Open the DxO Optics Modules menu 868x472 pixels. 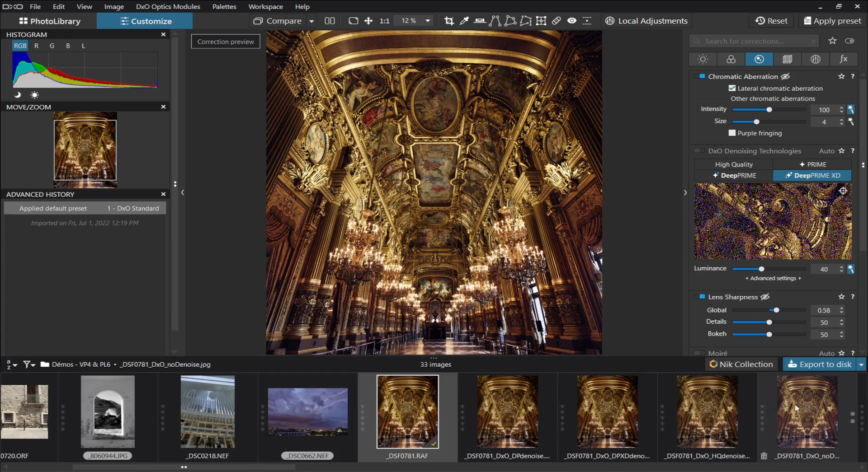168,6
